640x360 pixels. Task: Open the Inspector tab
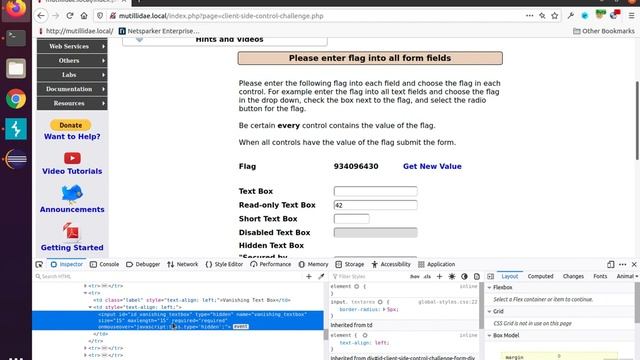[x=67, y=264]
